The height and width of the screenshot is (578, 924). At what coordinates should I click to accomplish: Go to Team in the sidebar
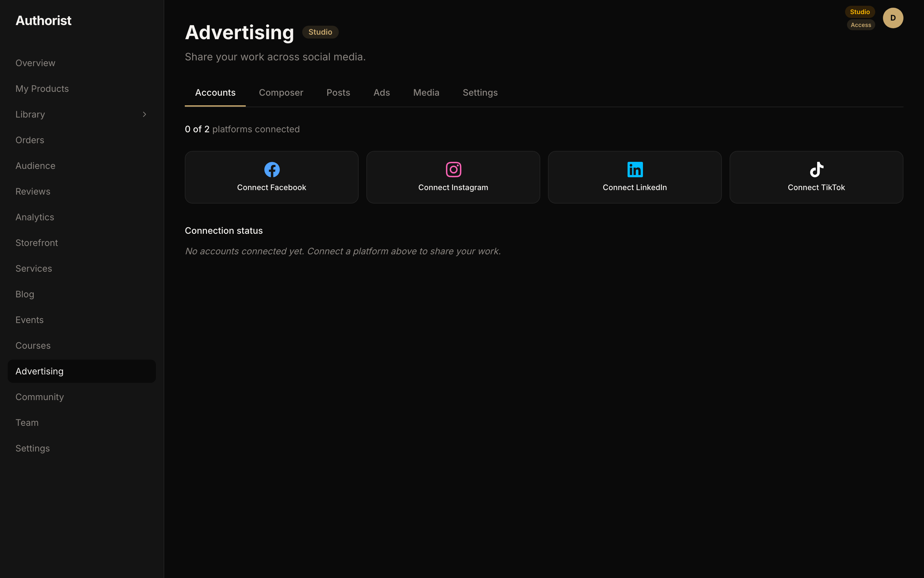coord(82,422)
